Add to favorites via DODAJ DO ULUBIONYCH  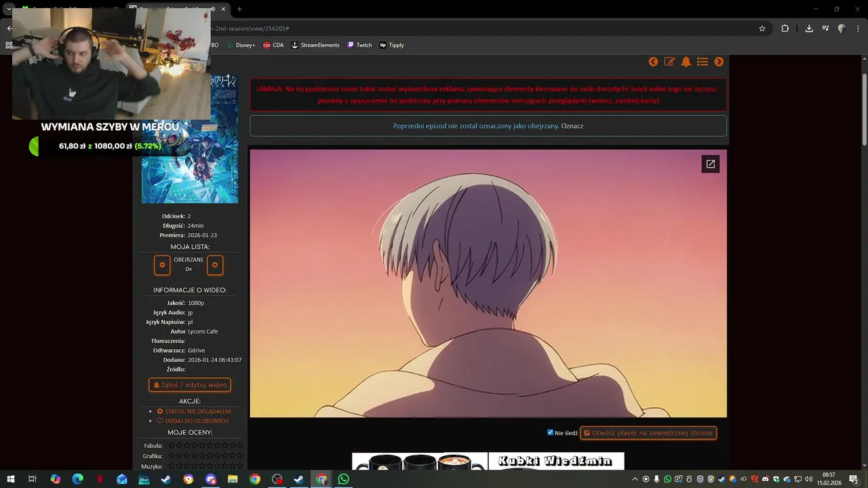193,421
